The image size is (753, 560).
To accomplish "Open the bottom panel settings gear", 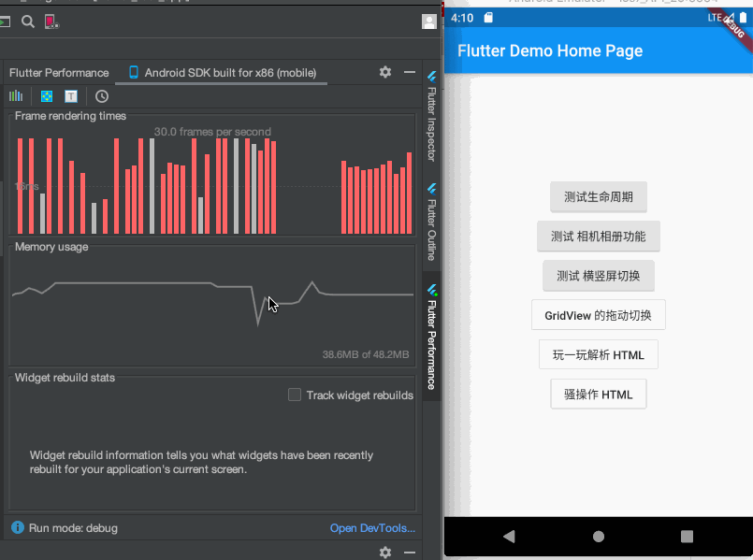I will point(385,553).
